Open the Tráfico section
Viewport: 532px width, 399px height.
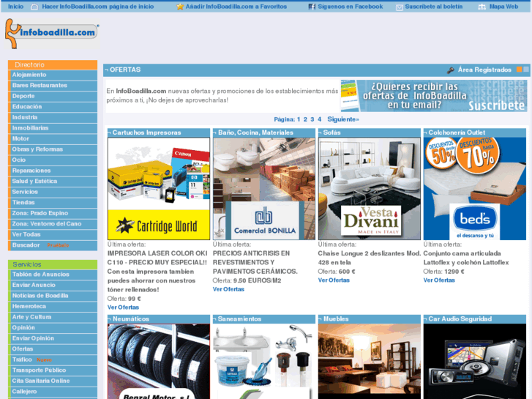click(x=53, y=359)
